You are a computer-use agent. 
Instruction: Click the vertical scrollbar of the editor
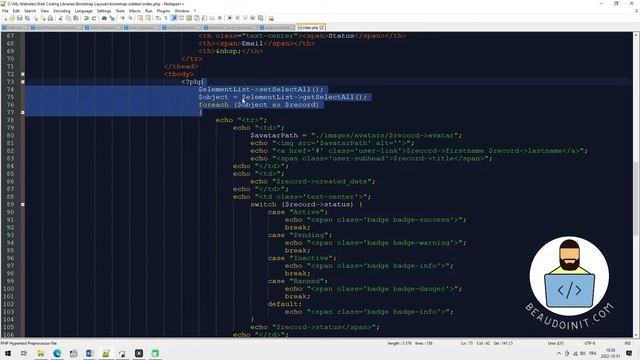(637, 184)
